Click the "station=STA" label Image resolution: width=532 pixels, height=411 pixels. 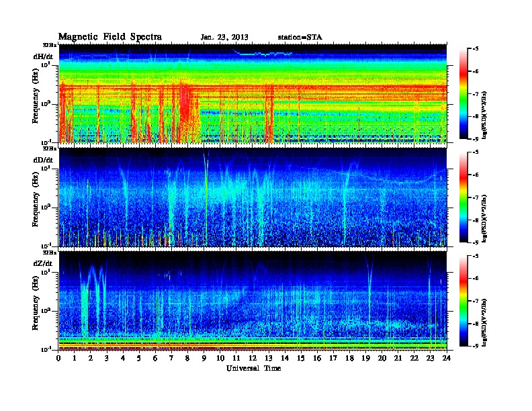click(x=300, y=37)
